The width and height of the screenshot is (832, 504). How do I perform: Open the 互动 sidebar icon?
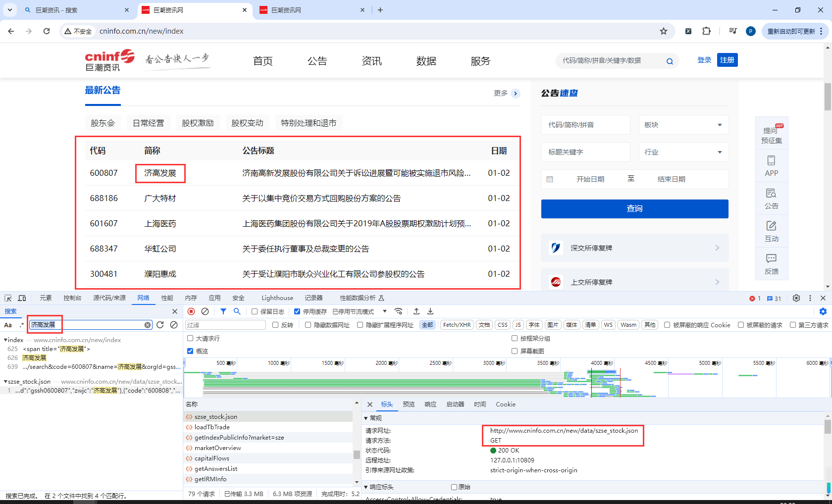pyautogui.click(x=771, y=231)
